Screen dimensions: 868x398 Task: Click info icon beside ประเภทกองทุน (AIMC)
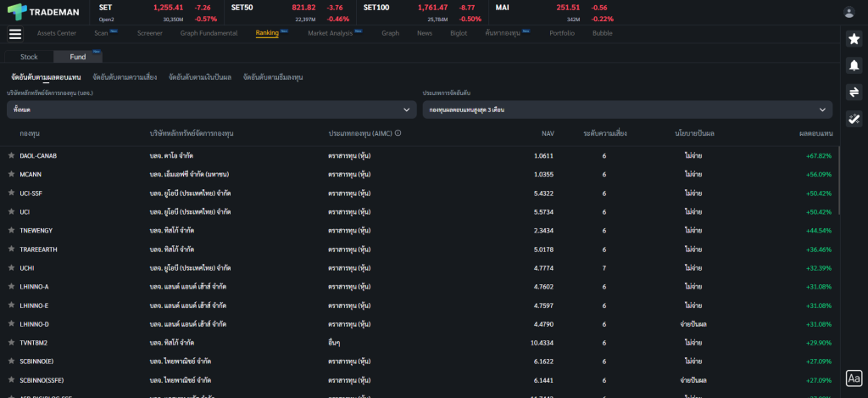(x=398, y=133)
